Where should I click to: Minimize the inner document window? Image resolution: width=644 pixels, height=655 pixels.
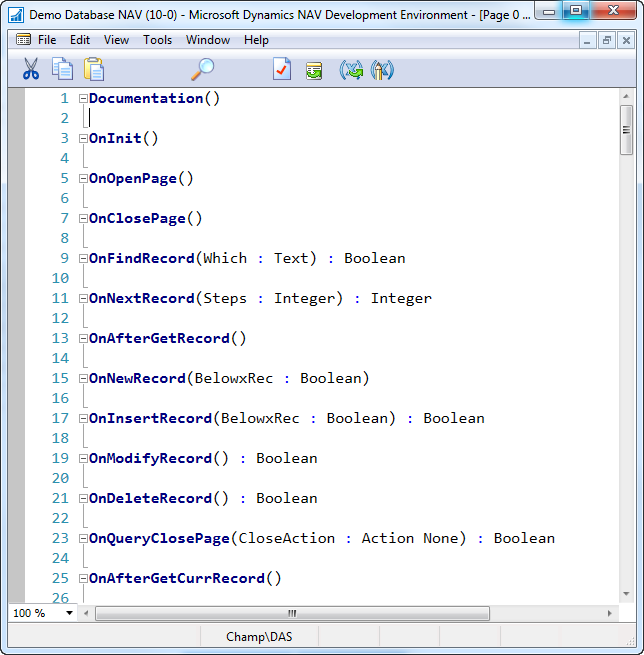[587, 41]
